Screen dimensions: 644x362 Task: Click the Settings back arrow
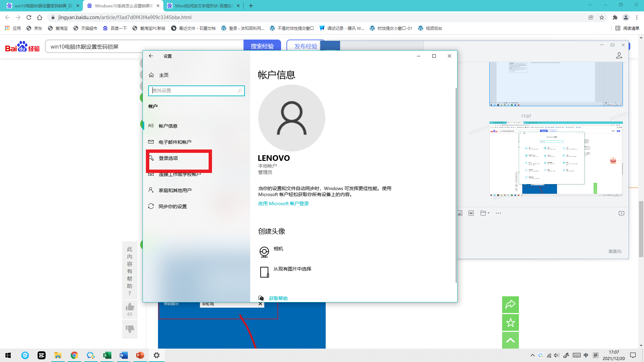(x=151, y=56)
